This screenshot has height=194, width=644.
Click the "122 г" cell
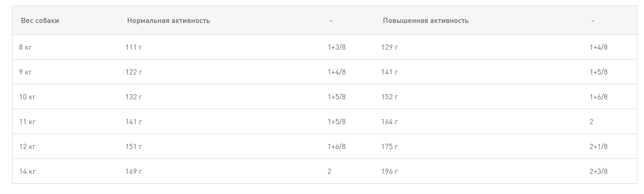pyautogui.click(x=134, y=72)
